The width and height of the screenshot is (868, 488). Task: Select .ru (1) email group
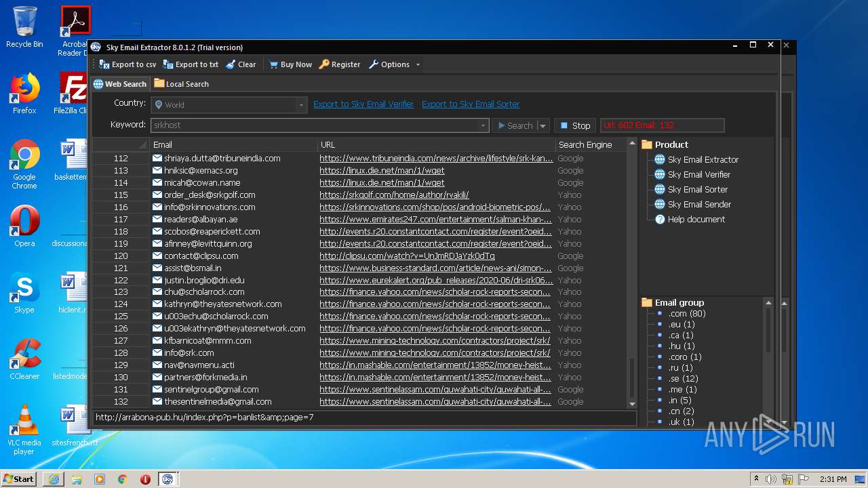(x=681, y=367)
